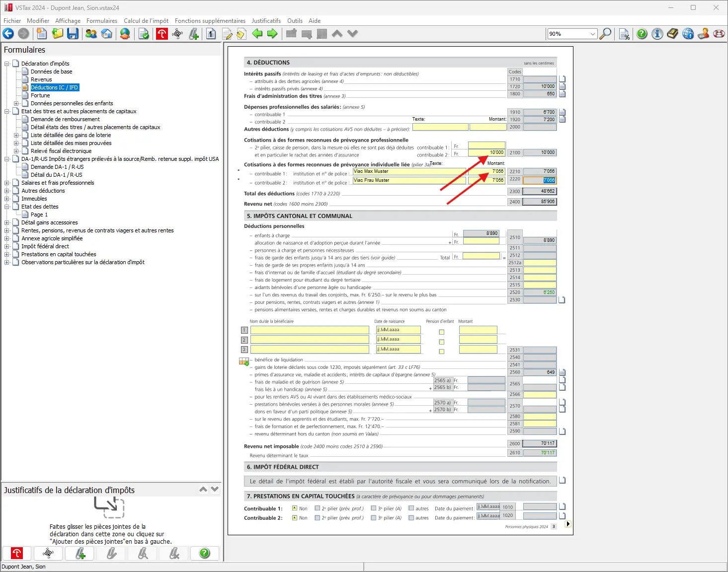Viewport: 728px width, 572px height.
Task: Select Fortune in the forms tree
Action: 40,95
